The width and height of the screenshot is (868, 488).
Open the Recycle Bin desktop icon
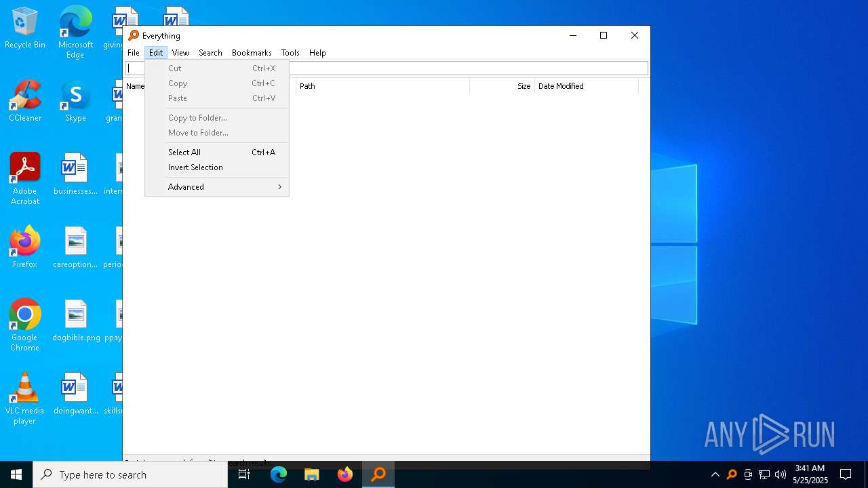[25, 28]
